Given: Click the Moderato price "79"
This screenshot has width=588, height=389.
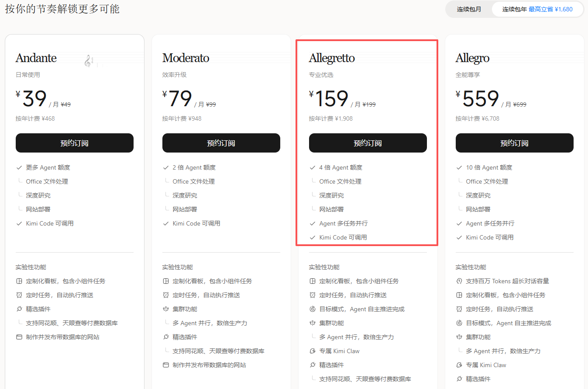Looking at the screenshot, I should [180, 99].
